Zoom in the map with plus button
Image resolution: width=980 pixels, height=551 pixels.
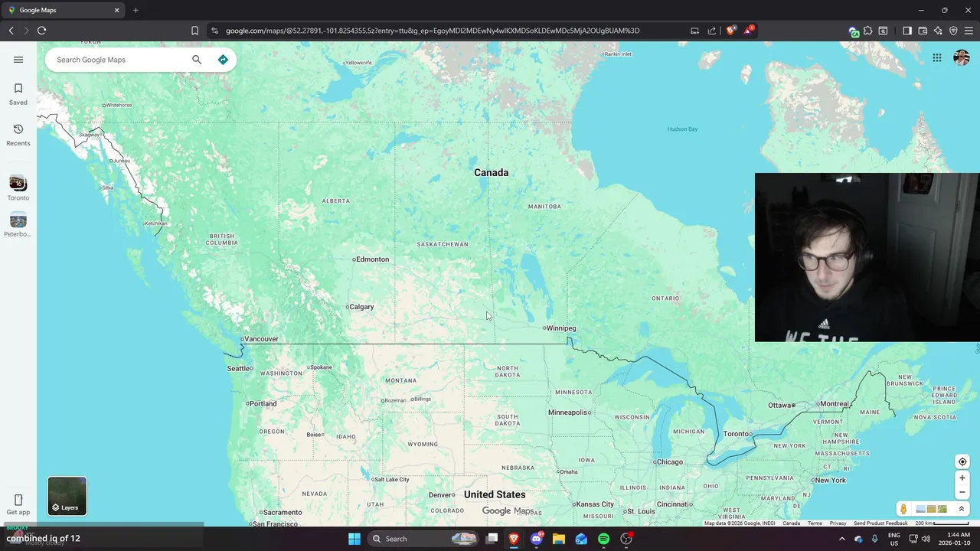tap(962, 478)
